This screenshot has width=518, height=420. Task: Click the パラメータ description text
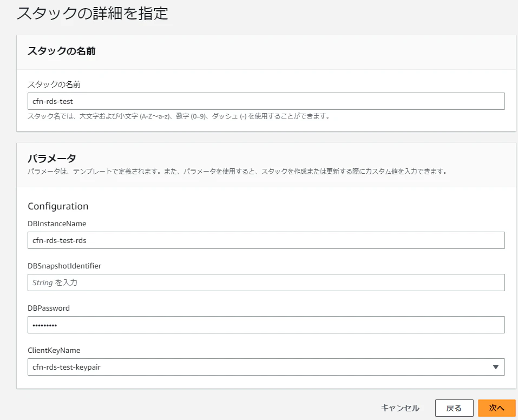(237, 172)
